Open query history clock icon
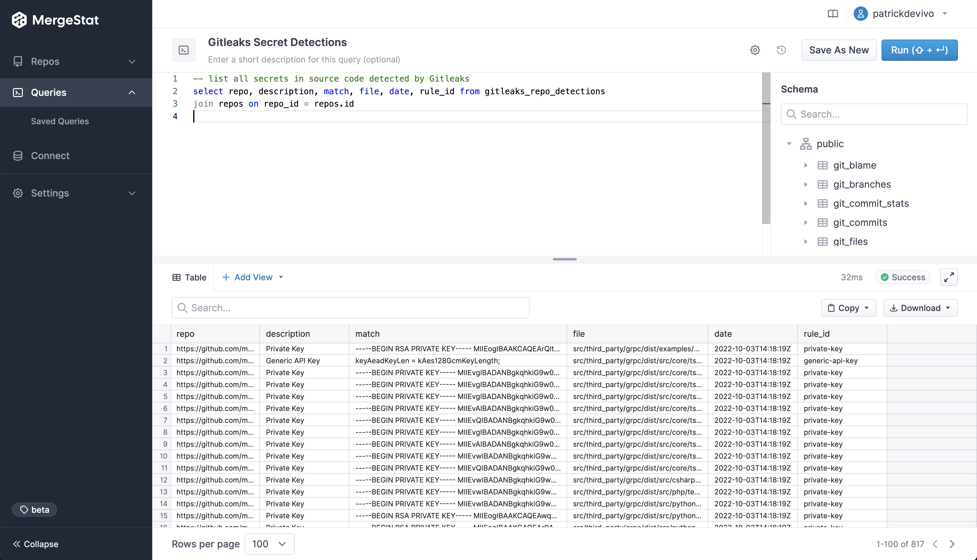977x560 pixels. [x=781, y=50]
